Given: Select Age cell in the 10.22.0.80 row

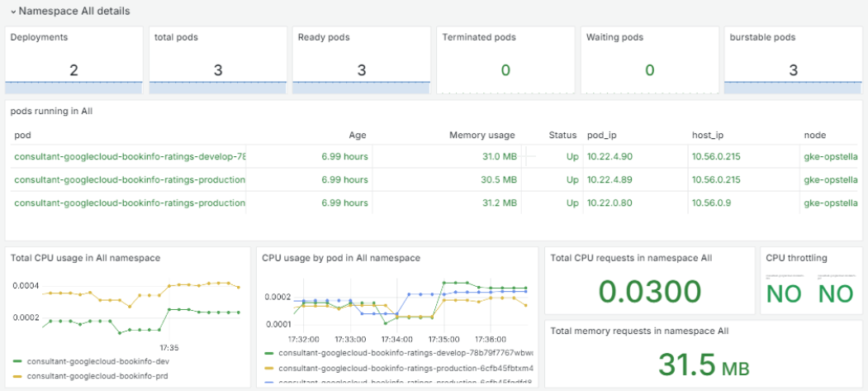Looking at the screenshot, I should click(x=344, y=203).
